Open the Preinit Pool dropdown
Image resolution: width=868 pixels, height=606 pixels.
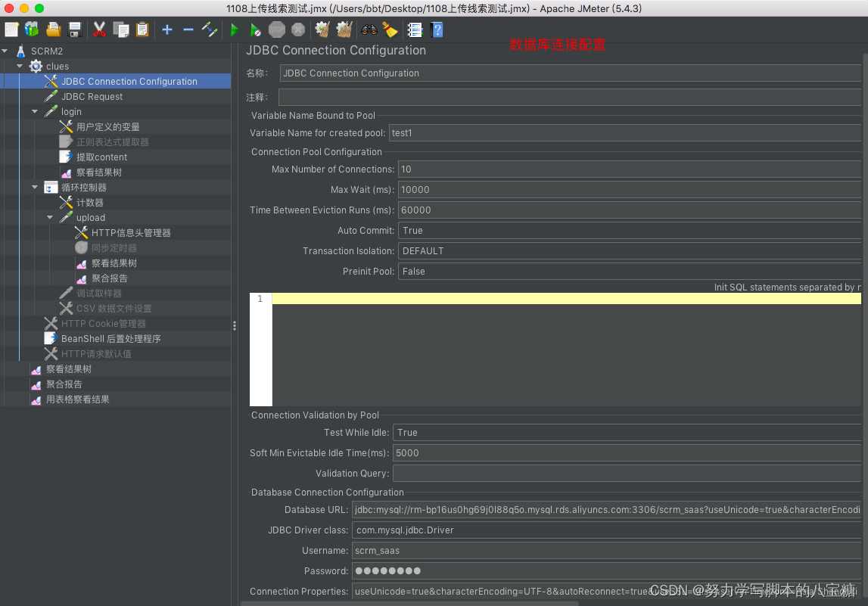tap(630, 271)
